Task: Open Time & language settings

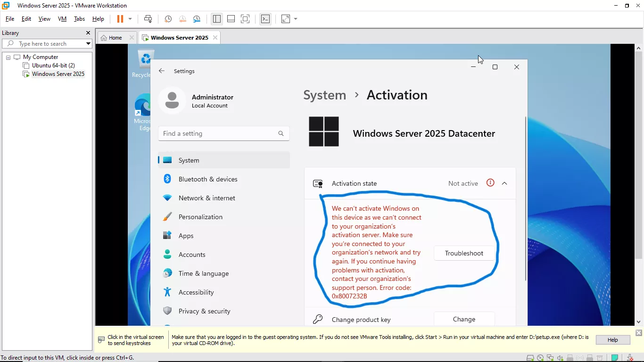Action: (224, 273)
